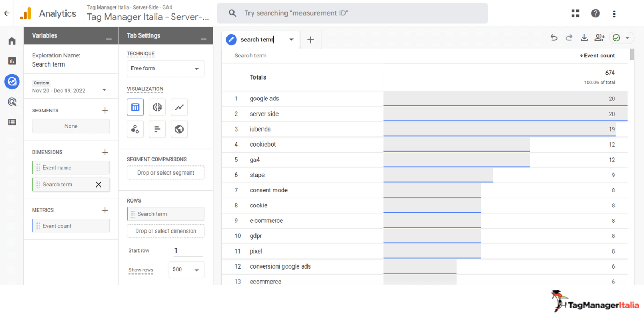The height and width of the screenshot is (317, 644).
Task: Edit the Exploration Name Search term
Action: 48,64
